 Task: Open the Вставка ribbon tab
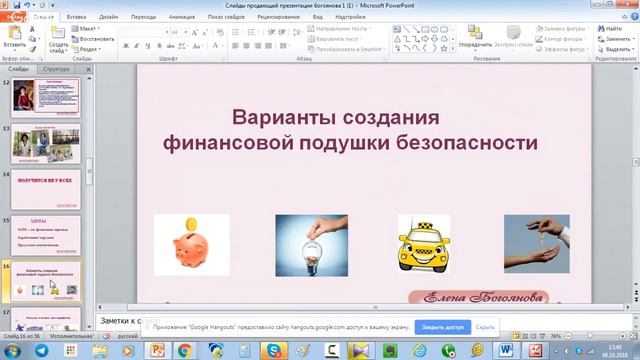click(76, 17)
